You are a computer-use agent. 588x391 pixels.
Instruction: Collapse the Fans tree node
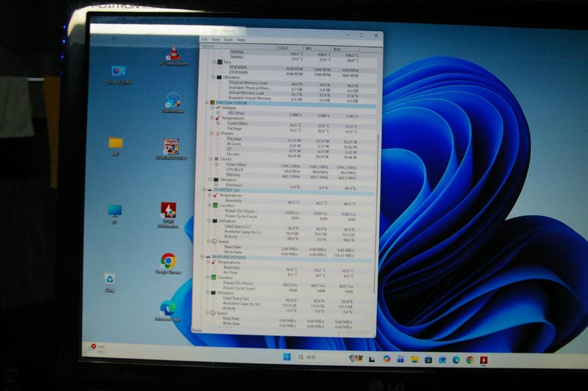tap(214, 62)
